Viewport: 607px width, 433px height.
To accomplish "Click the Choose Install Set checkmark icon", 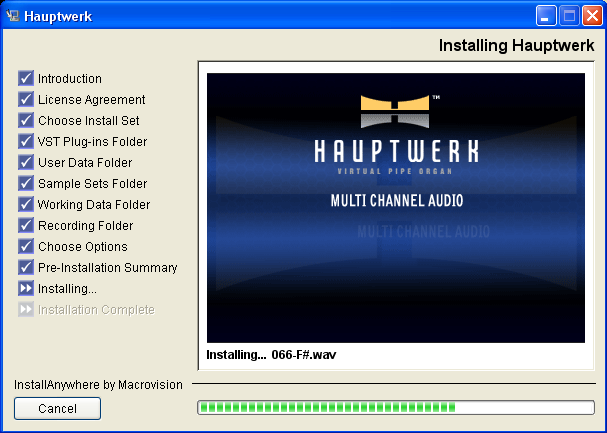I will [26, 120].
